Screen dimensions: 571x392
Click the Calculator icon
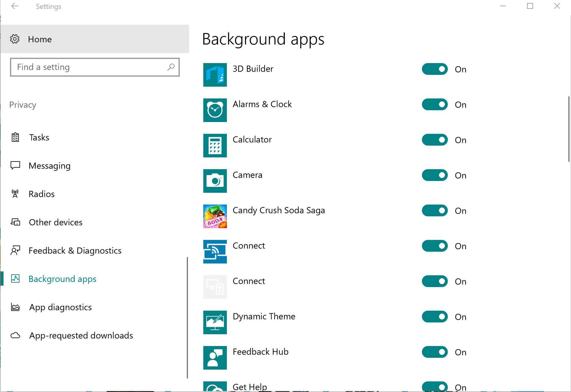tap(215, 145)
